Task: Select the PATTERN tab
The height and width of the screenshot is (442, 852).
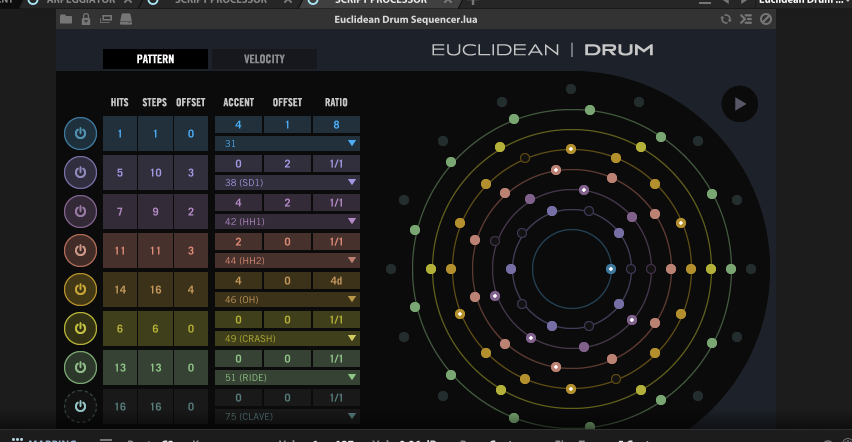Action: click(x=155, y=59)
